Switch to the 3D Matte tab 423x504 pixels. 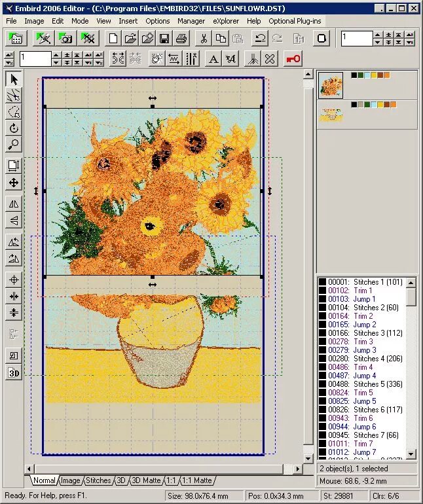146,480
